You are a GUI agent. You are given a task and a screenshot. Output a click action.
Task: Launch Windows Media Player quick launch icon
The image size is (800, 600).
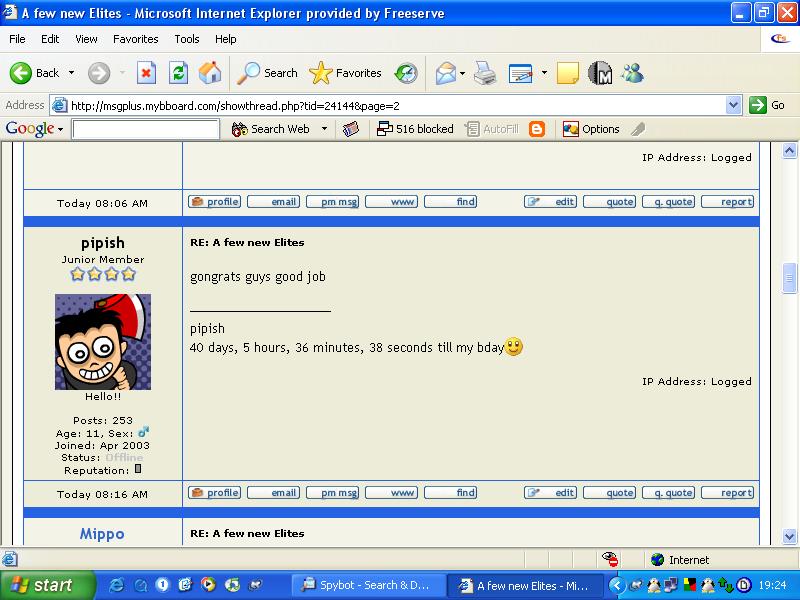(x=208, y=585)
